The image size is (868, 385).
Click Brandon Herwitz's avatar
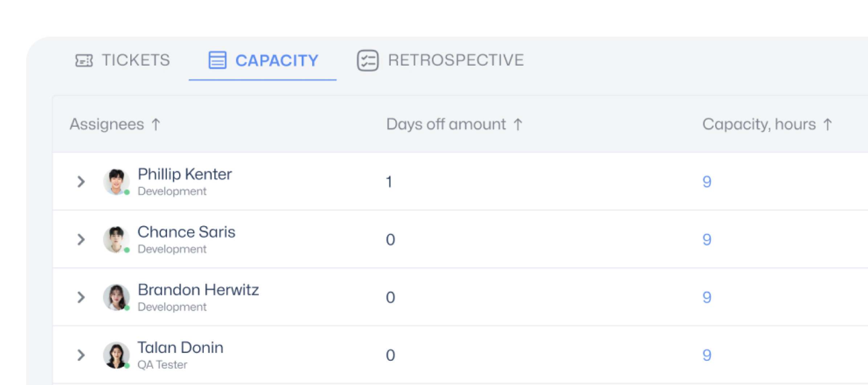[x=116, y=297]
